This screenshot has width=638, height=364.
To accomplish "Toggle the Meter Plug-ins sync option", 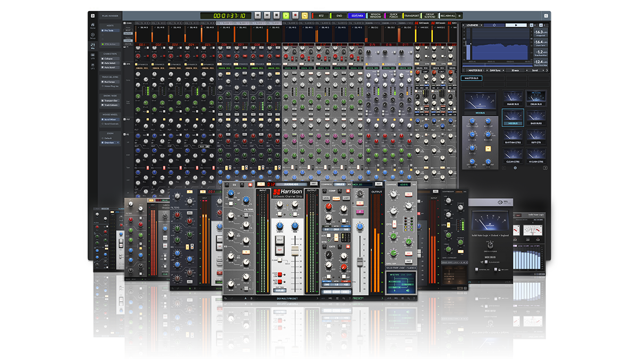I will click(x=110, y=86).
